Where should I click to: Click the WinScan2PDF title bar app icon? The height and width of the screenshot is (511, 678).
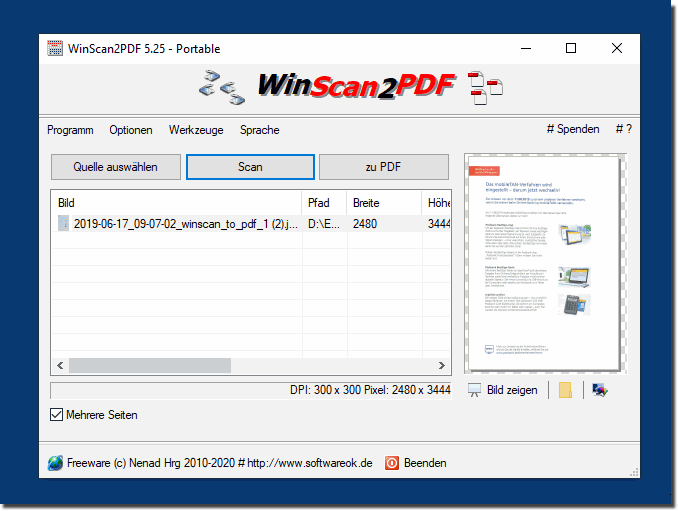[x=55, y=48]
